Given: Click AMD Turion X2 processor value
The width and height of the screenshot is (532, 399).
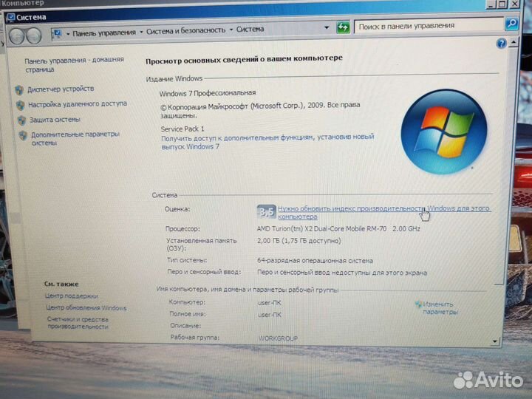Looking at the screenshot, I should pyautogui.click(x=338, y=228).
